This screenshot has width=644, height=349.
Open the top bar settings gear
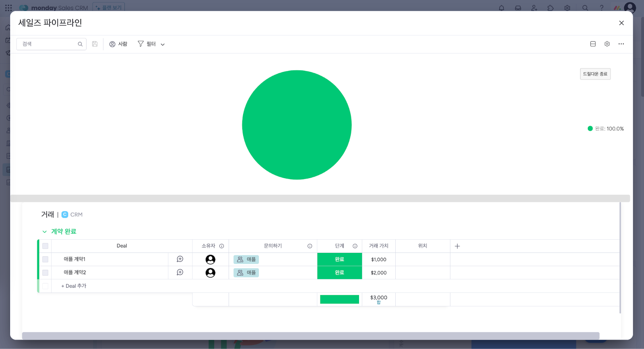tap(567, 8)
